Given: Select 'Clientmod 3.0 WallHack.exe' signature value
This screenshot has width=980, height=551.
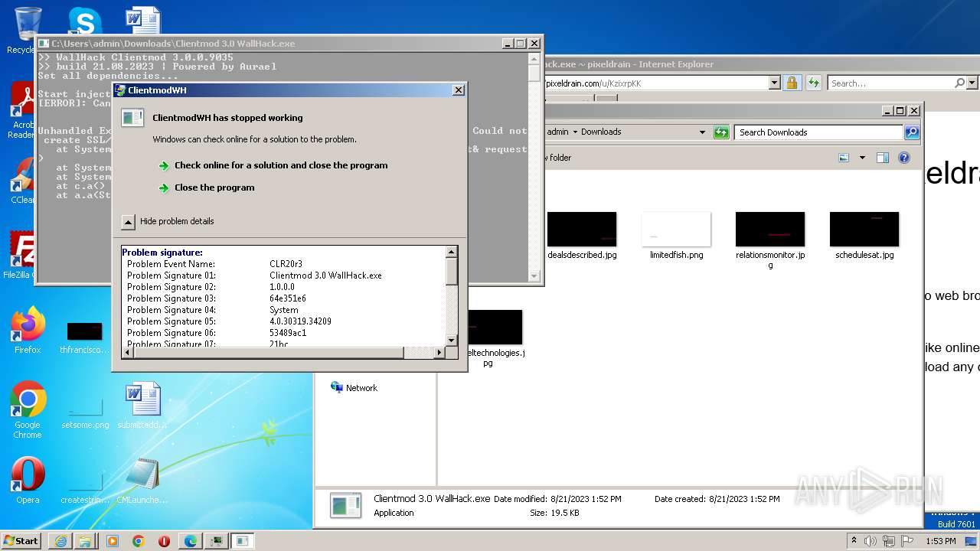Looking at the screenshot, I should point(325,275).
